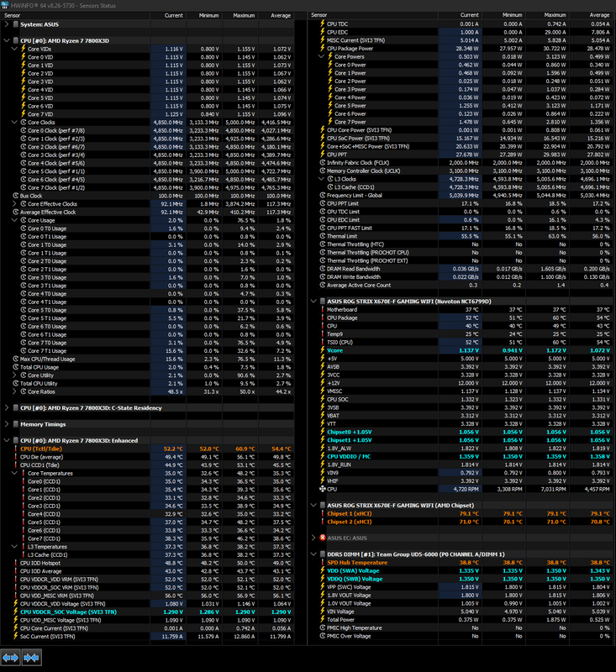Click the left pane Maximum column header
Screen dimensions: 616x672
pyautogui.click(x=240, y=15)
